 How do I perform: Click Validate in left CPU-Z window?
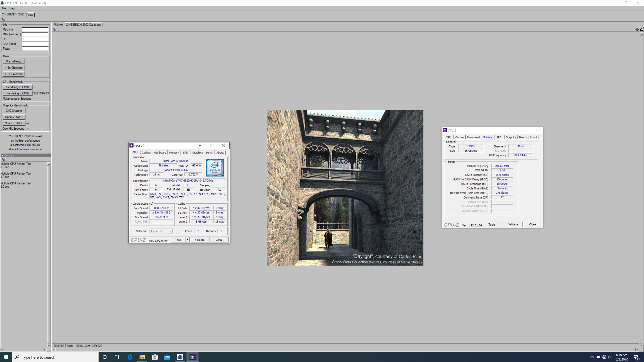200,240
